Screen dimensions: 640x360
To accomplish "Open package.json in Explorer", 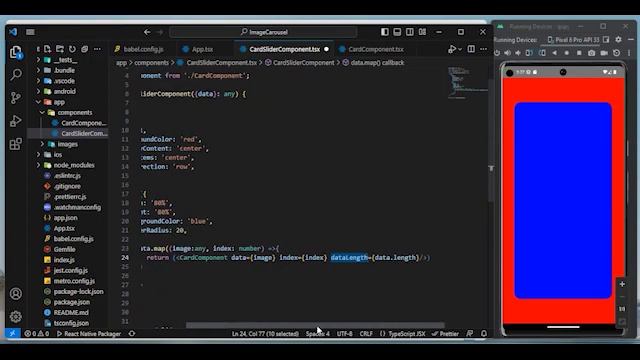I will coord(71,302).
